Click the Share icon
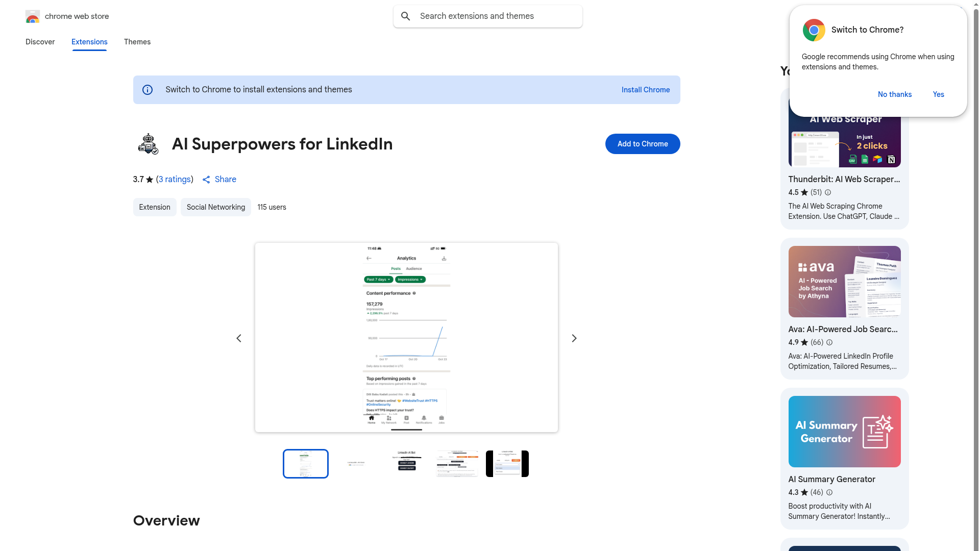Viewport: 980px width, 551px height. coord(206,180)
